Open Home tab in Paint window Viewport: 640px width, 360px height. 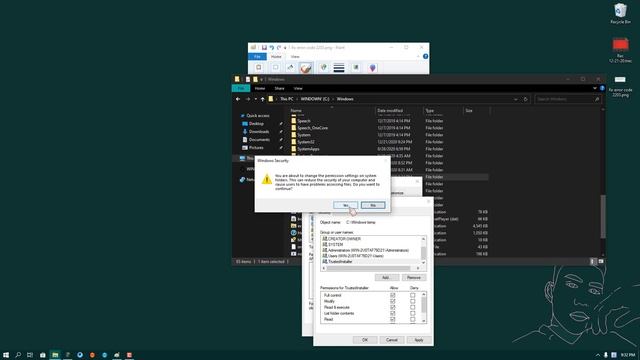pos(276,57)
